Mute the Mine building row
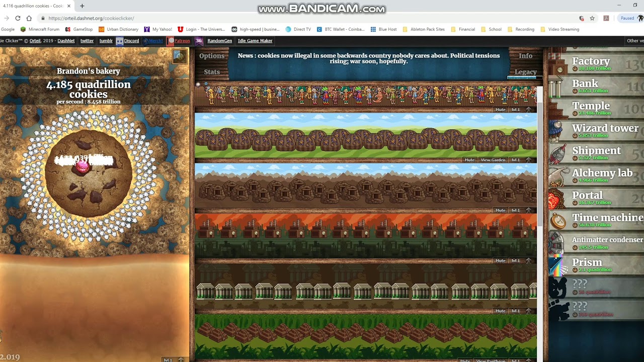Viewport: 644px width, 362px height. (x=500, y=210)
